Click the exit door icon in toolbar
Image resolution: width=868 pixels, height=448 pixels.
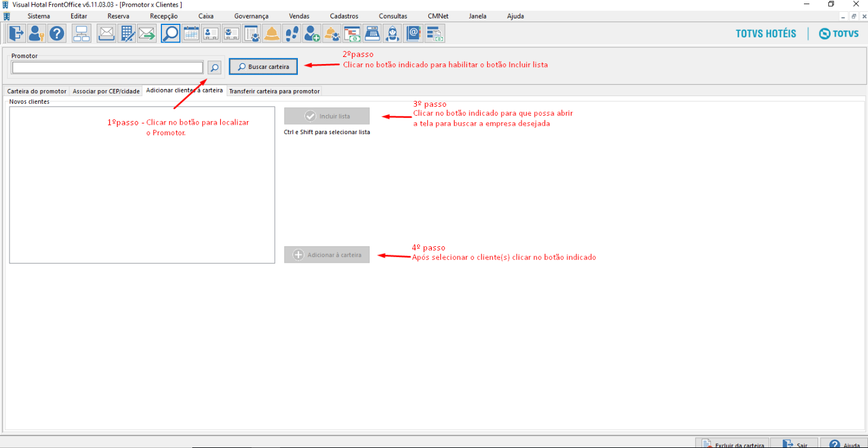pos(17,33)
